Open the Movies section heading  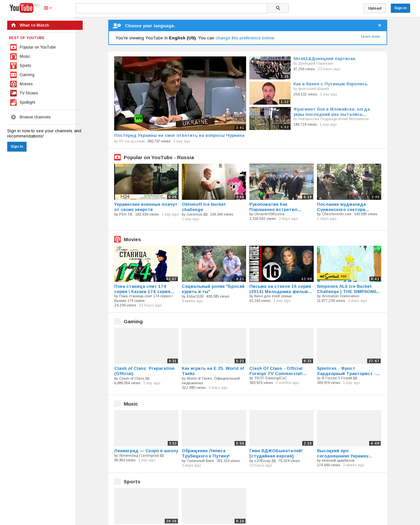tap(132, 240)
